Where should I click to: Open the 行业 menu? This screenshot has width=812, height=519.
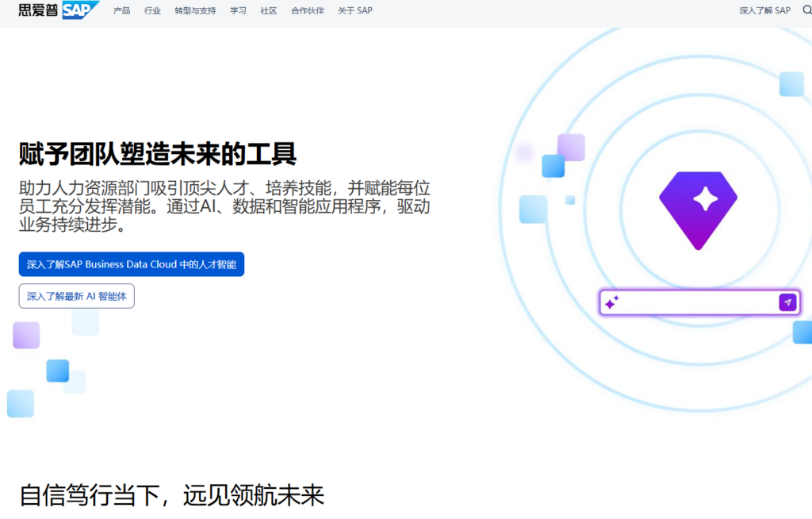(x=152, y=10)
